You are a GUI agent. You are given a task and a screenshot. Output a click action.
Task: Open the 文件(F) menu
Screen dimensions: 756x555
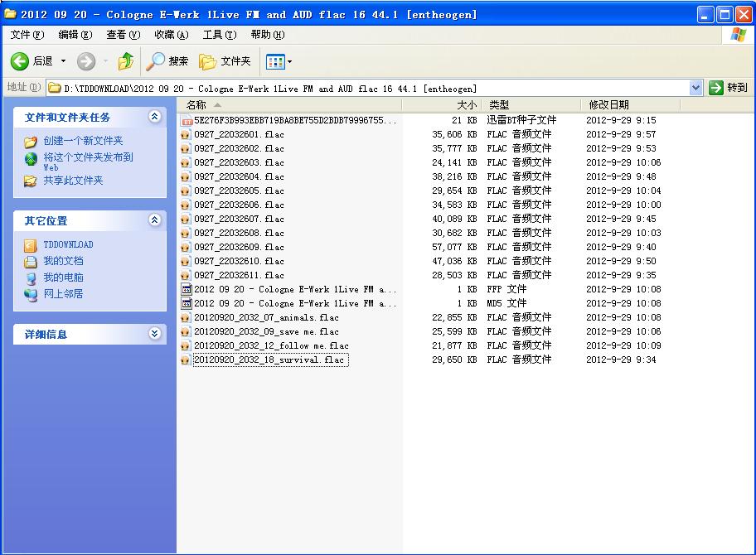point(27,35)
